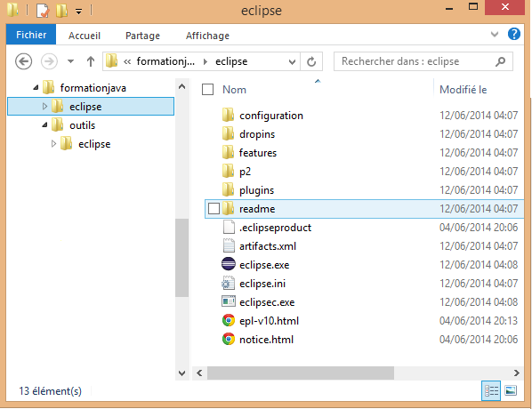Select the .eclipseproduct file icon
532x409 pixels.
229,227
